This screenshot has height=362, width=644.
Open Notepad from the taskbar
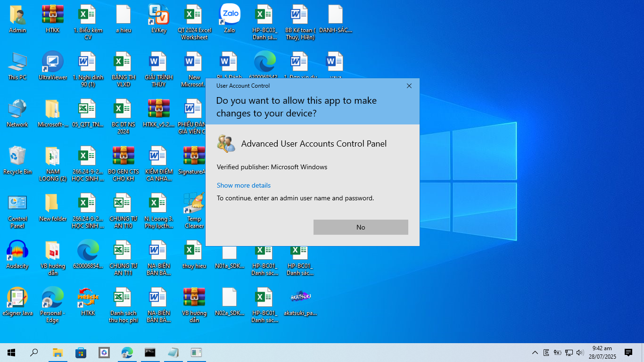tap(173, 352)
